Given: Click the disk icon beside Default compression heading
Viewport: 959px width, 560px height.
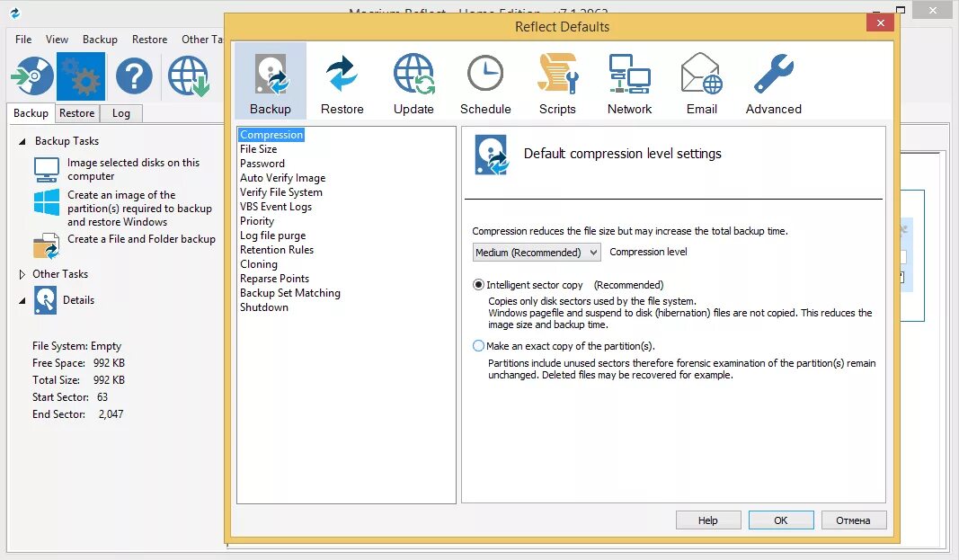Looking at the screenshot, I should [492, 155].
